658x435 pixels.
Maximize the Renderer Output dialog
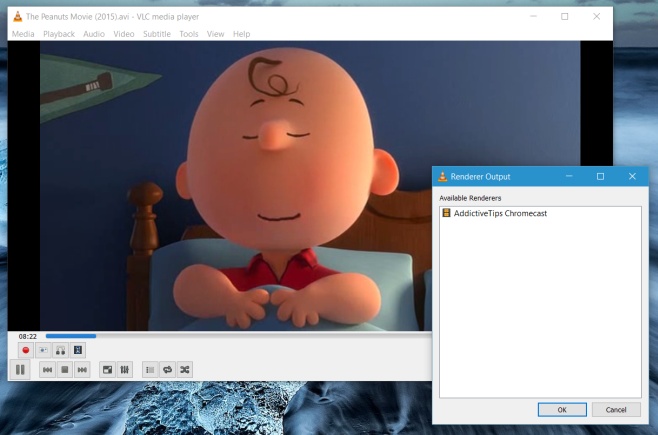(601, 176)
